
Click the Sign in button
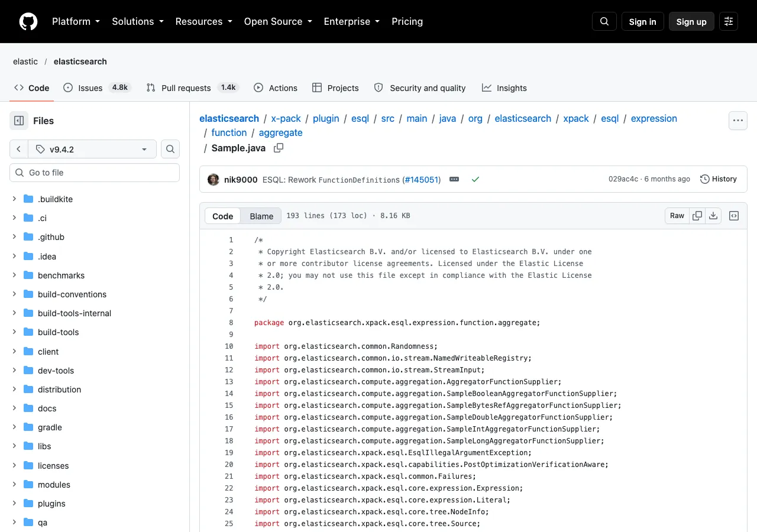[643, 21]
